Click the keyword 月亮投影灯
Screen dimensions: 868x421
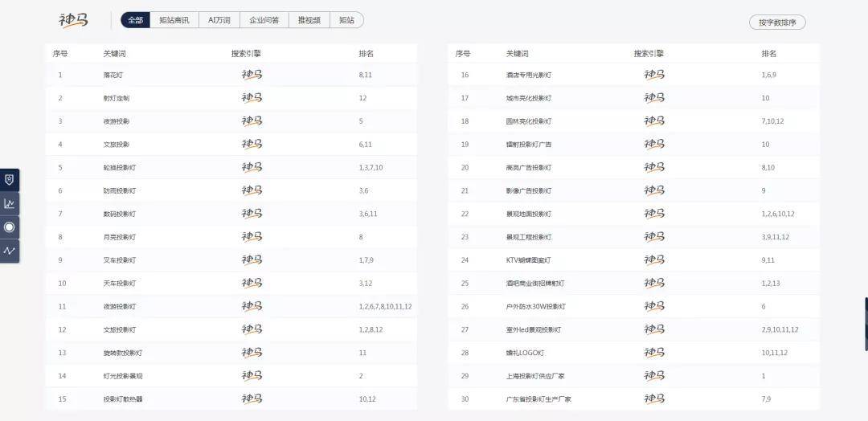pyautogui.click(x=120, y=237)
